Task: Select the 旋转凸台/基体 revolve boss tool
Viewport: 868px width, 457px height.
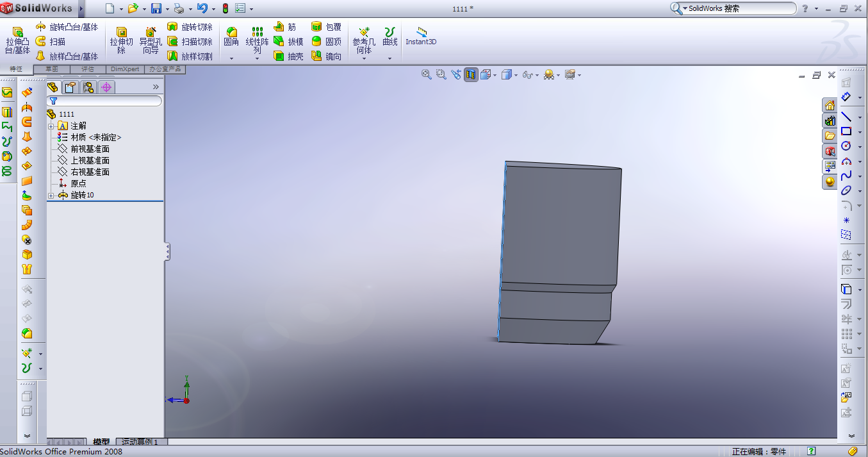Action: pyautogui.click(x=67, y=27)
